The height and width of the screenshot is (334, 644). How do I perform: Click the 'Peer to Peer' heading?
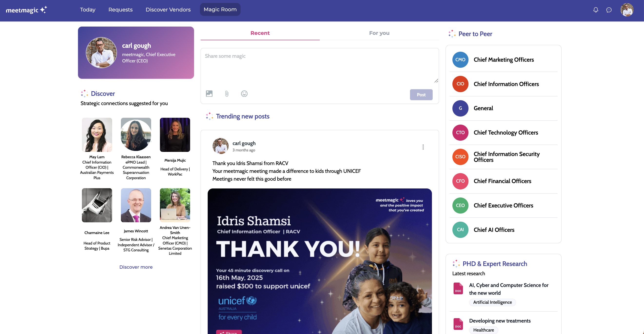(475, 34)
